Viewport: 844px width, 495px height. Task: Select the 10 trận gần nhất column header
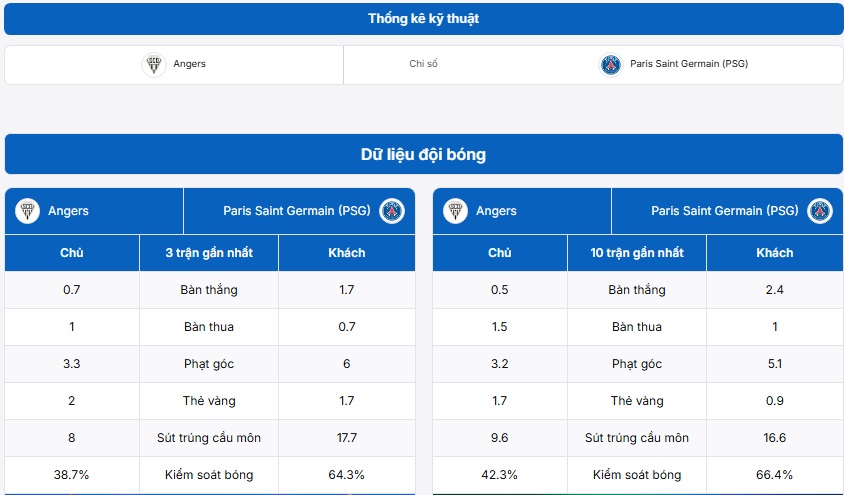(637, 253)
